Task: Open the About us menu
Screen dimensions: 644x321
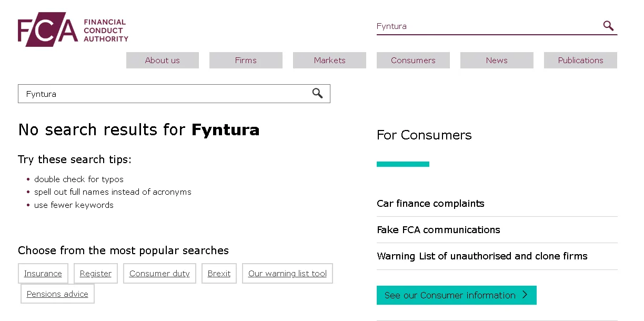Action: click(x=163, y=61)
